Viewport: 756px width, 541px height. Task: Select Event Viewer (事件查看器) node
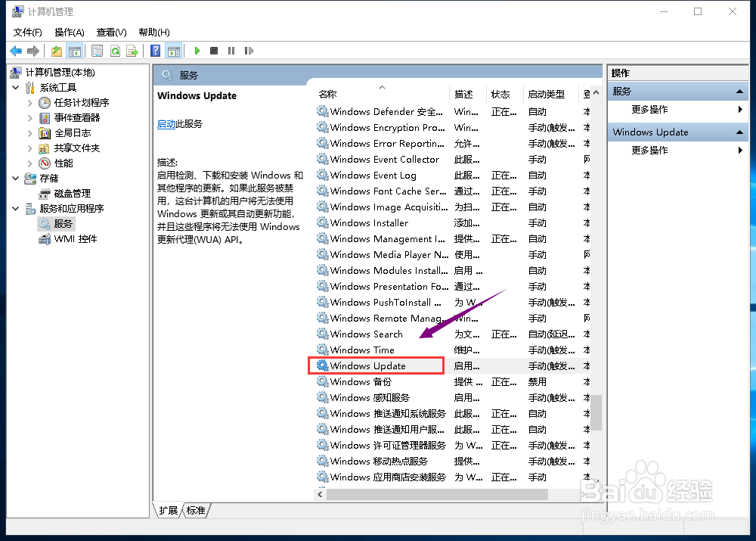[x=77, y=118]
